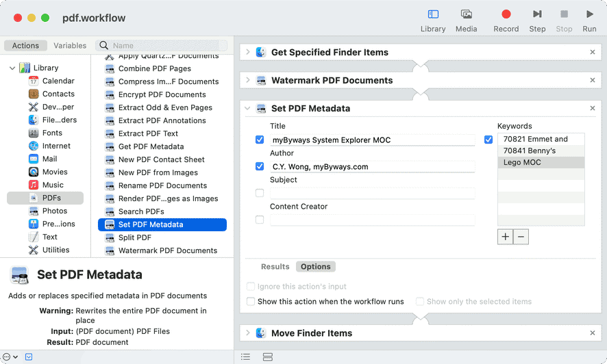Show workflow log list view icon
This screenshot has height=364, width=607.
coord(245,356)
